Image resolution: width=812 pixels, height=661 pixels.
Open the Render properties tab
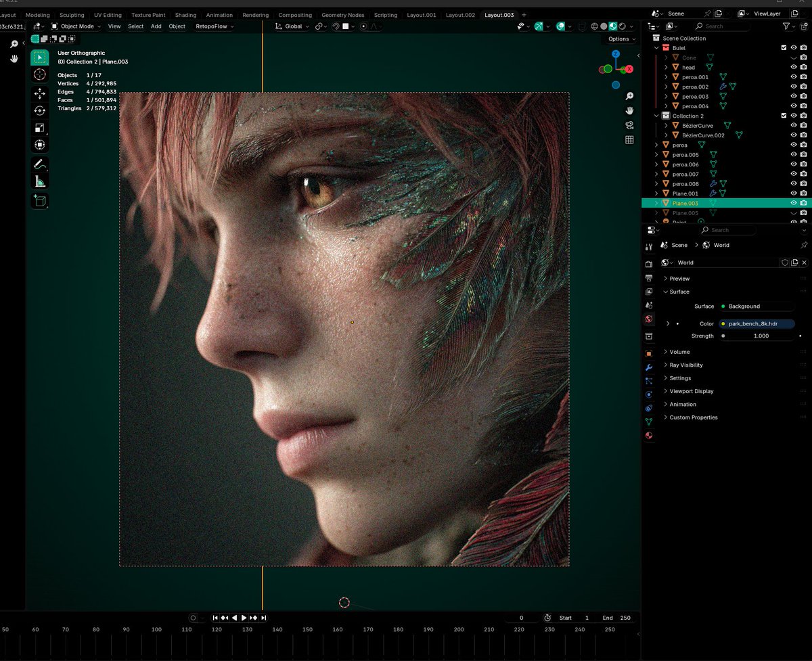(649, 264)
